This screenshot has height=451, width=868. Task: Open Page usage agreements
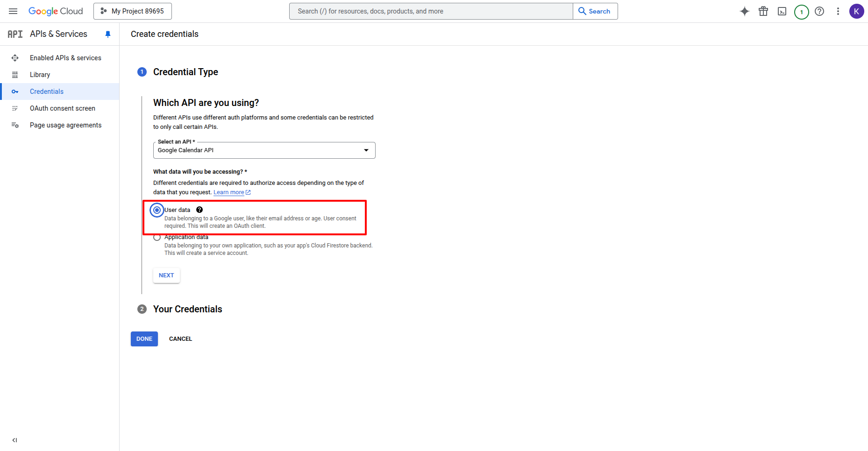click(x=65, y=125)
